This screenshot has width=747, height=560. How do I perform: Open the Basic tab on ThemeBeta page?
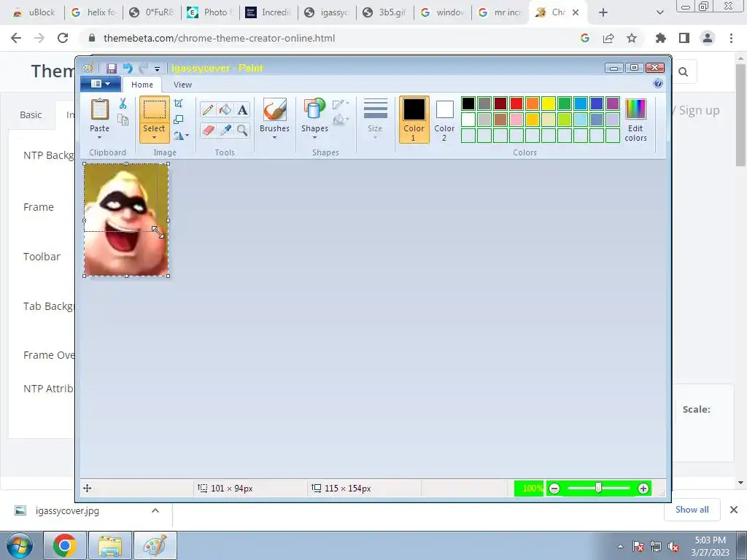[31, 114]
